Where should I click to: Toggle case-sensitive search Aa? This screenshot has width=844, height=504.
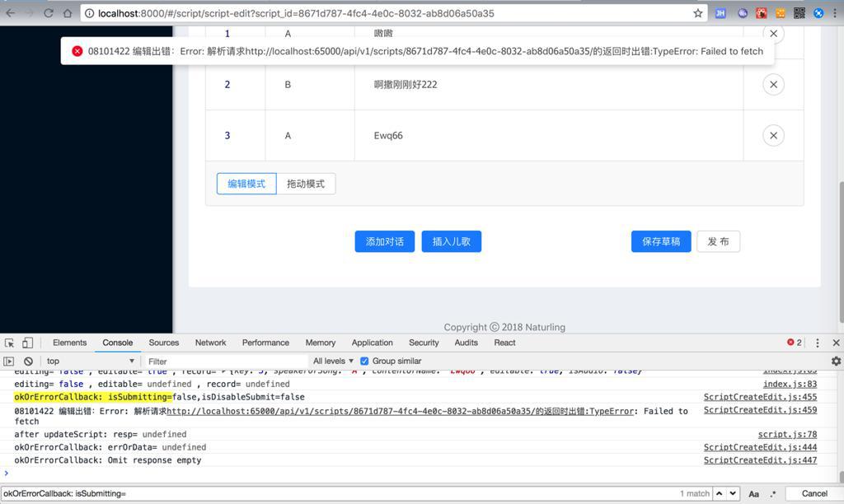(x=753, y=494)
